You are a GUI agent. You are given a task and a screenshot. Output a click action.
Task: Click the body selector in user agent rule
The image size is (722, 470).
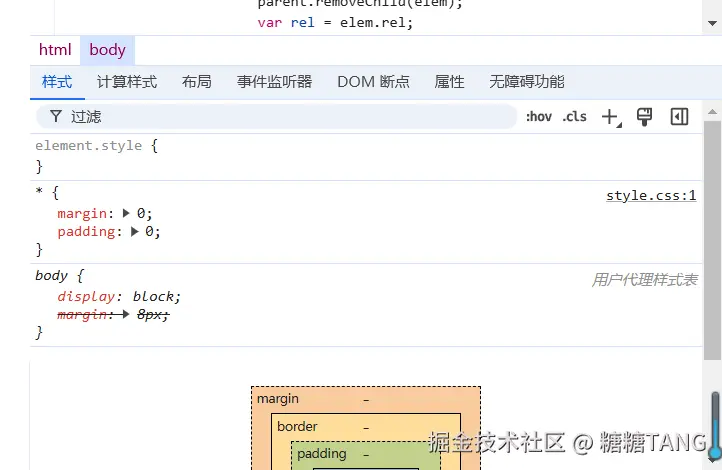click(51, 276)
